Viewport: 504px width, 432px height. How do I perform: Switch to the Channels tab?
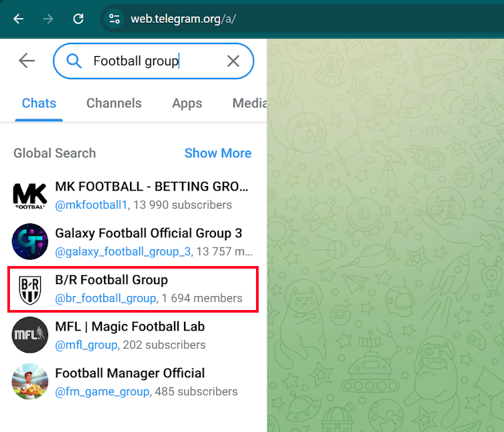114,103
